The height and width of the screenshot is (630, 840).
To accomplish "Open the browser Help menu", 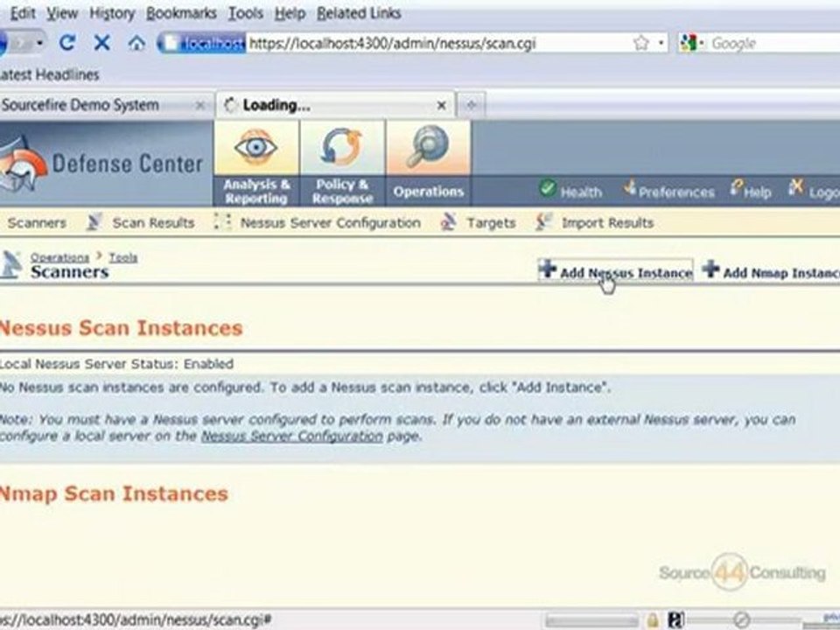I will [x=290, y=13].
